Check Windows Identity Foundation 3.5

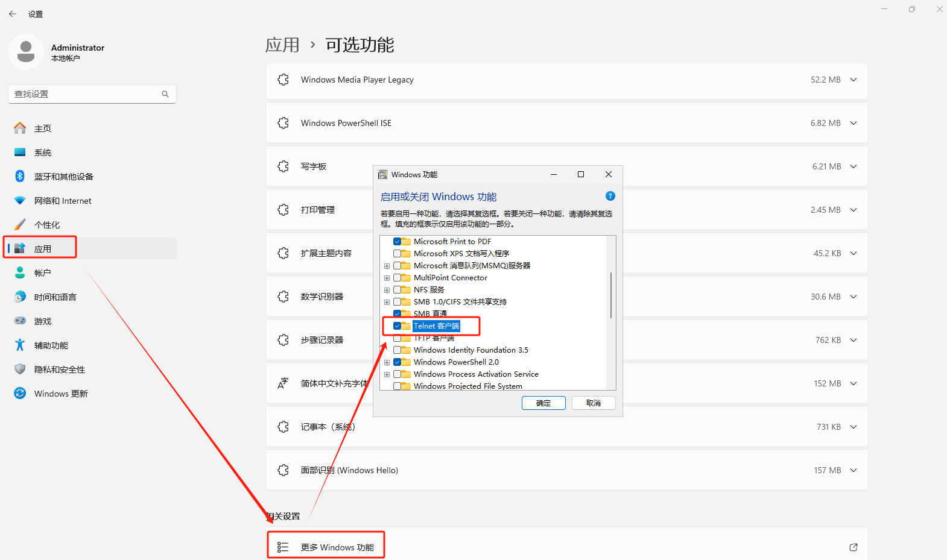tap(397, 350)
